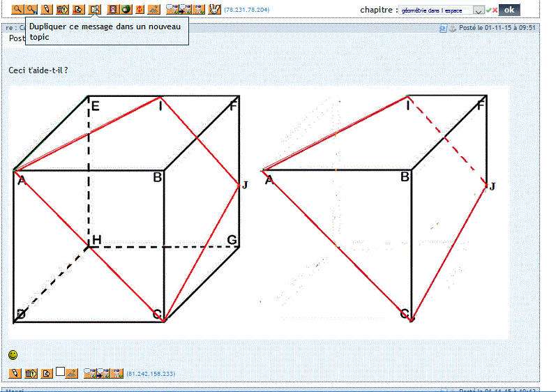The image size is (556, 392).
Task: Click the red X next to chapter field
Action: pos(495,10)
